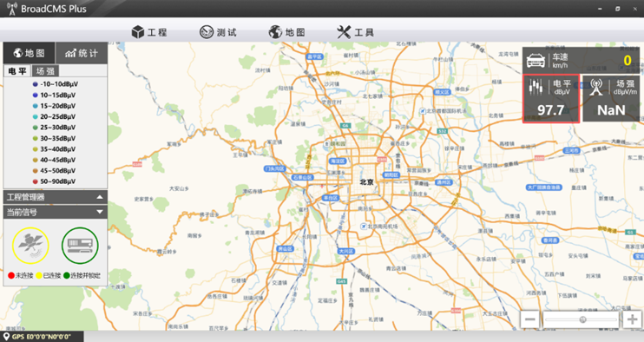Click the 海淀区 district label on map

tap(338, 161)
